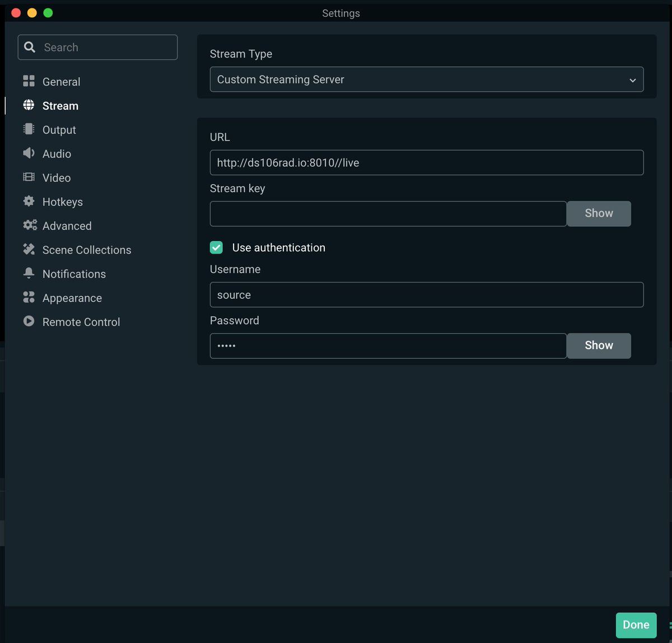Click the Scene Collections wand icon
Viewport: 672px width, 643px height.
coord(29,250)
